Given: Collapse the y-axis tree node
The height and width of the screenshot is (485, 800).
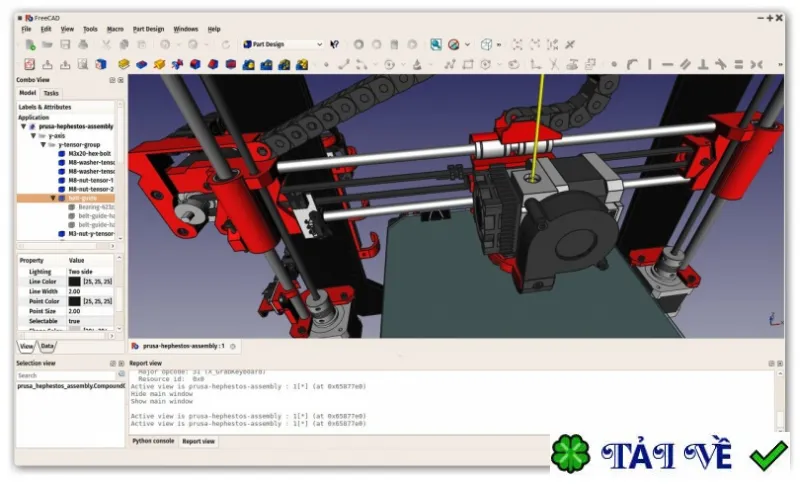Looking at the screenshot, I should [33, 136].
